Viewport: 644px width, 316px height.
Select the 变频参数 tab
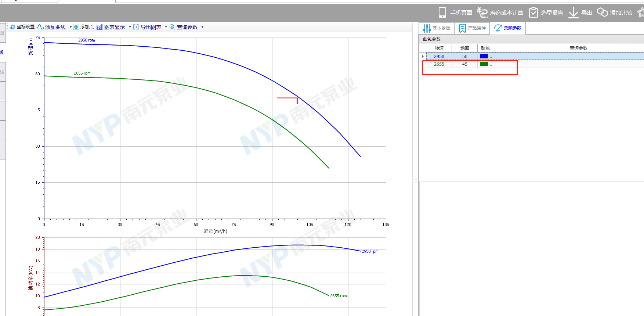508,28
